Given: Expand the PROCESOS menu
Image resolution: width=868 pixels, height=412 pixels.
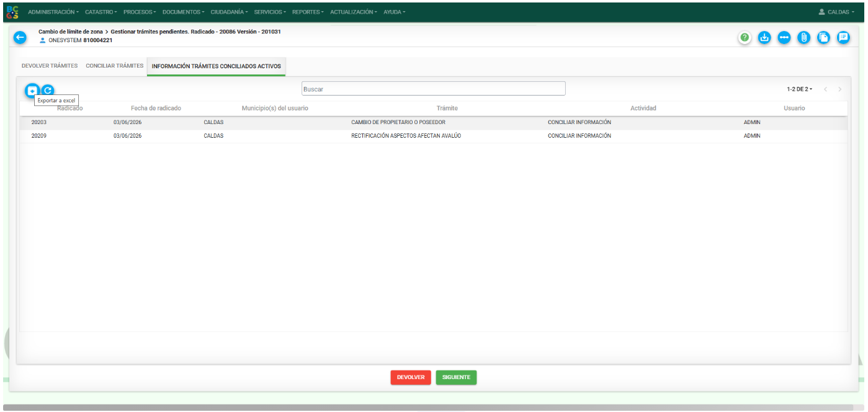Looking at the screenshot, I should tap(140, 12).
